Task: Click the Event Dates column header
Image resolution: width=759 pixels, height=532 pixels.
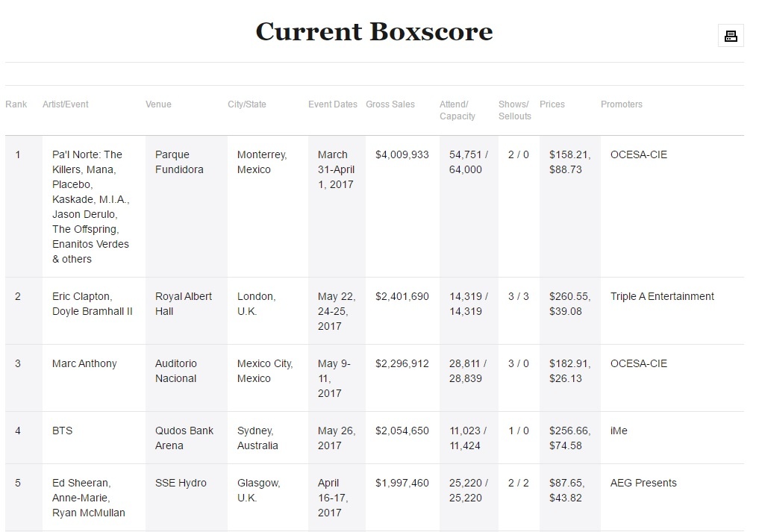Action: 333,104
